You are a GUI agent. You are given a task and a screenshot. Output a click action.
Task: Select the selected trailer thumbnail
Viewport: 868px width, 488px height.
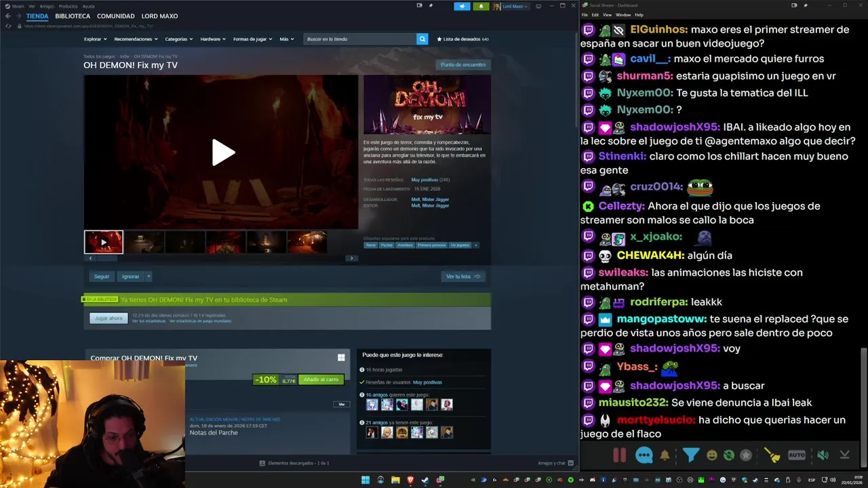tap(103, 242)
